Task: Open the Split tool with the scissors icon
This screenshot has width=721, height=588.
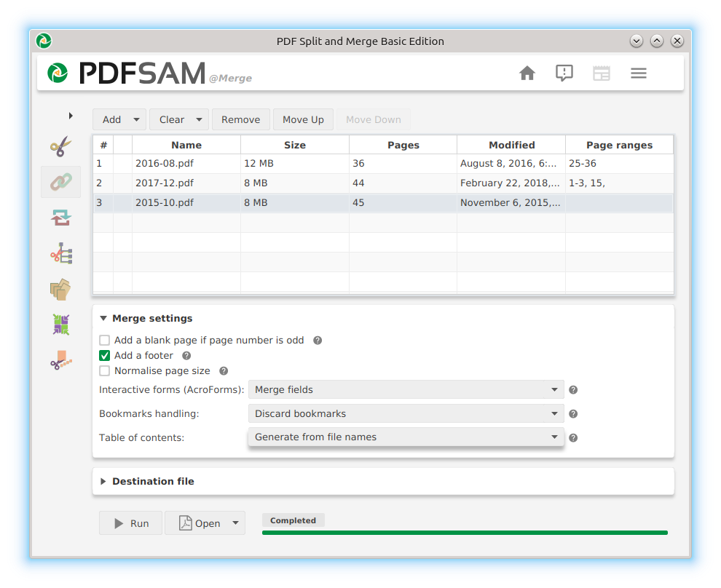Action: pyautogui.click(x=60, y=146)
